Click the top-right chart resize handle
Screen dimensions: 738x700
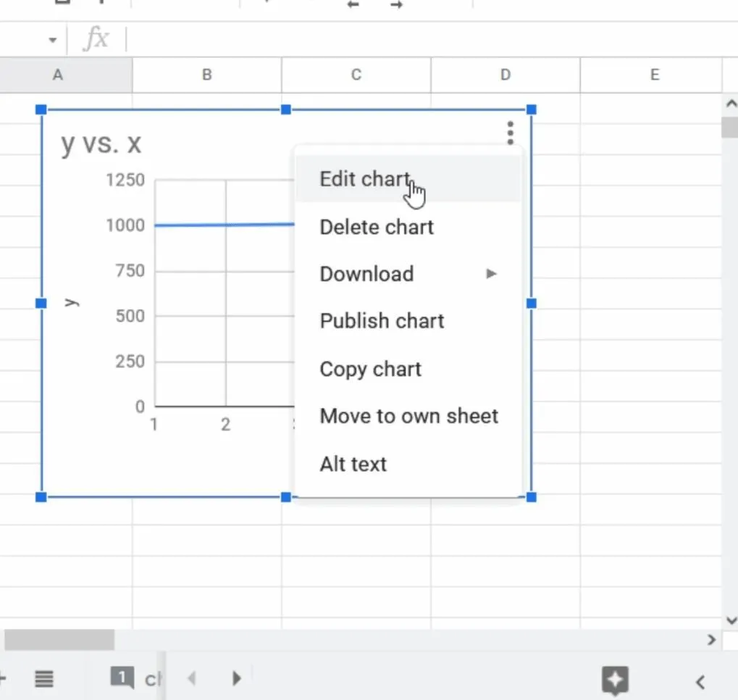(532, 109)
